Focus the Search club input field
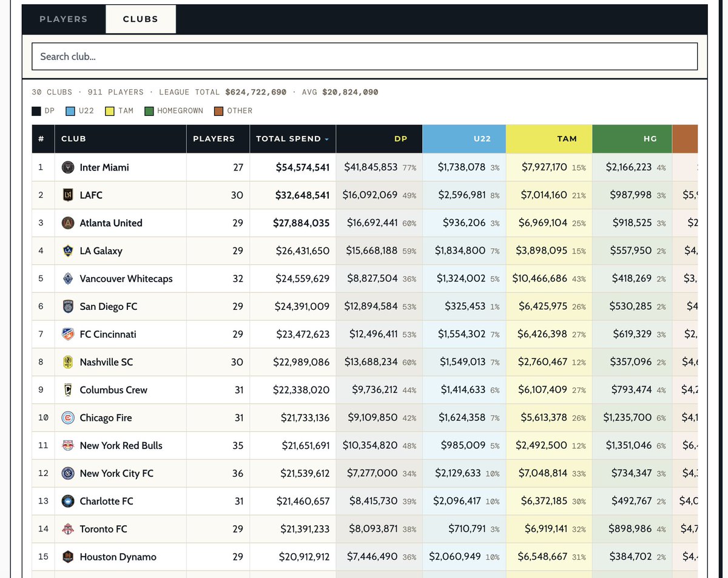The height and width of the screenshot is (578, 728). [365, 56]
